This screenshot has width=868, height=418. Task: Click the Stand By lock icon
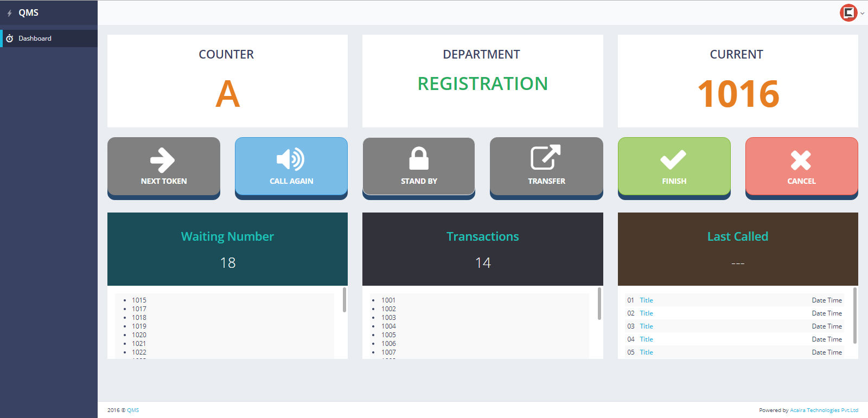[418, 158]
